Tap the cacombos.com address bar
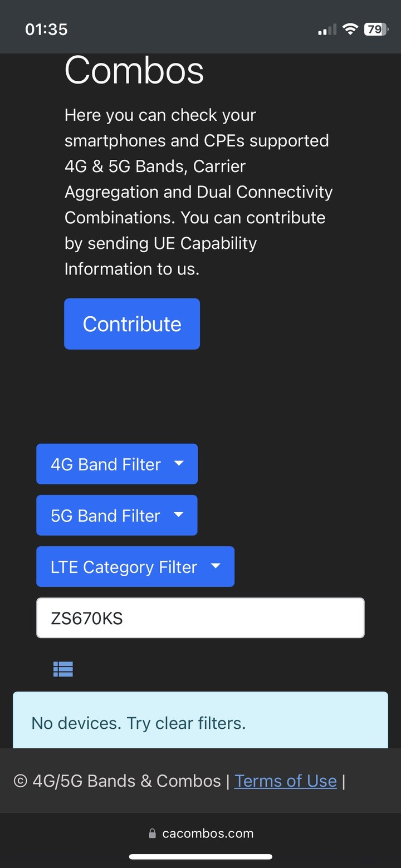 pos(201,833)
